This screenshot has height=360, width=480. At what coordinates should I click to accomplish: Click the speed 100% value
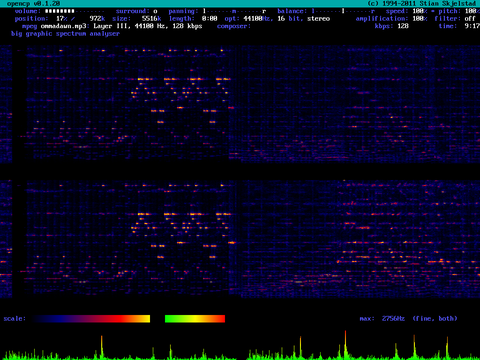420,11
